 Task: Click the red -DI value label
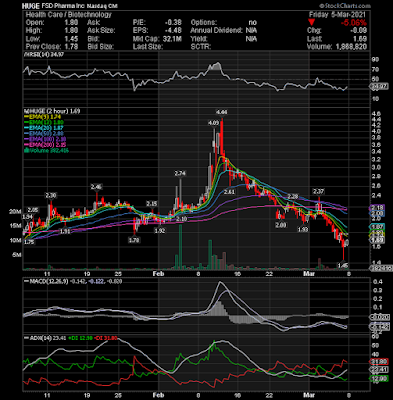(106, 338)
